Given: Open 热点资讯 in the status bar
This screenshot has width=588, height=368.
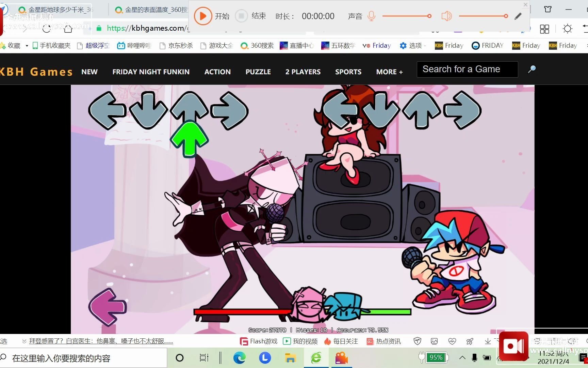Looking at the screenshot, I should [x=383, y=341].
